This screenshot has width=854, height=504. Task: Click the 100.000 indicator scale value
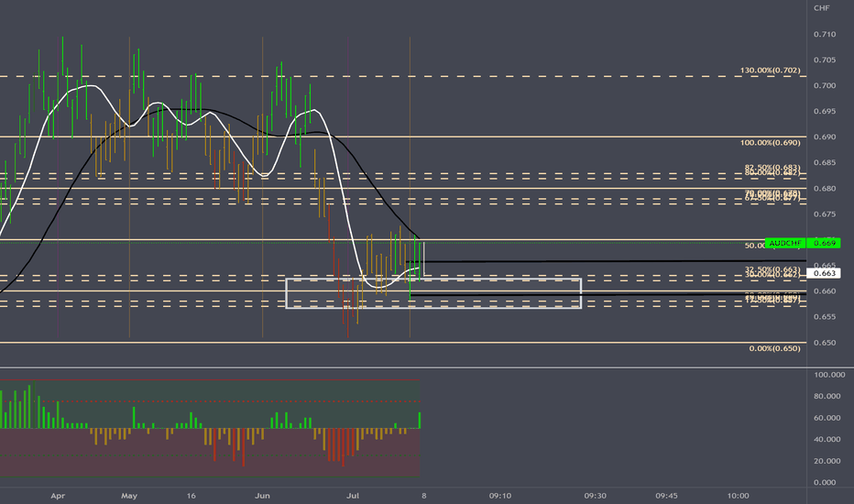pyautogui.click(x=829, y=375)
